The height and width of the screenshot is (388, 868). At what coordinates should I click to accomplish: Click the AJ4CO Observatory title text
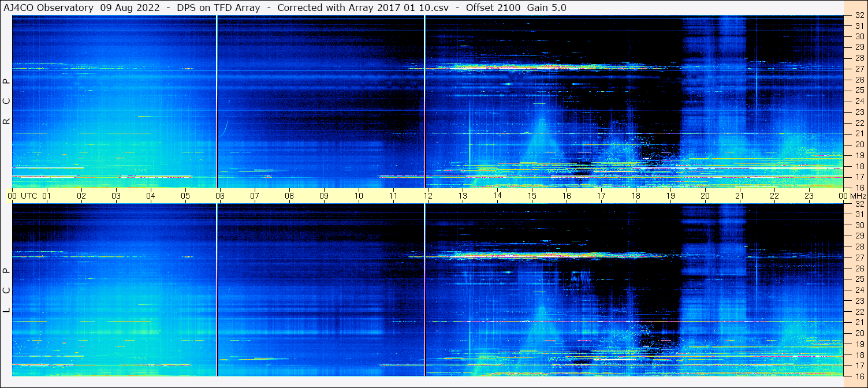point(49,8)
